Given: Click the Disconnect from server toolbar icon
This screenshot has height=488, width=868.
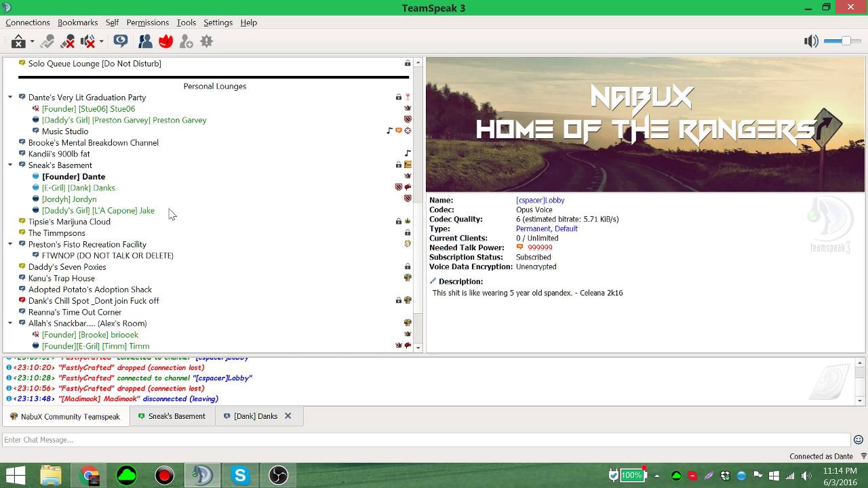Looking at the screenshot, I should click(x=18, y=41).
